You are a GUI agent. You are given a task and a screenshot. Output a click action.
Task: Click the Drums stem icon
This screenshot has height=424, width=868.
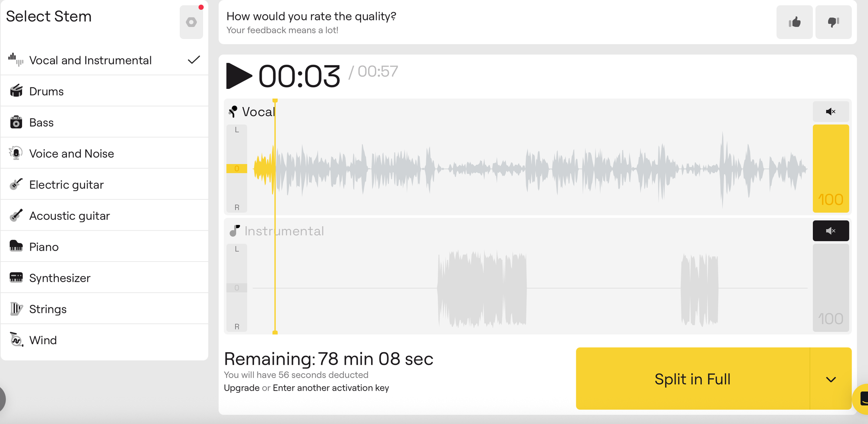click(16, 91)
